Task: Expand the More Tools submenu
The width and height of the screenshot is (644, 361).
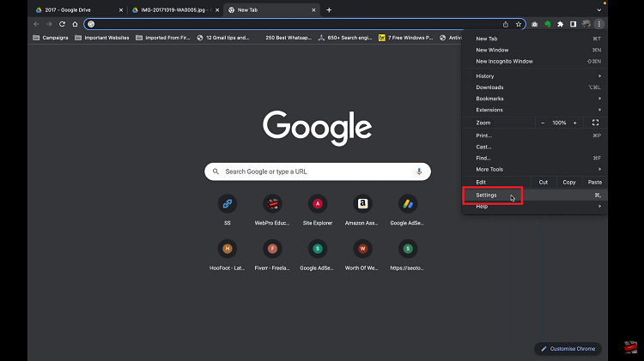Action: 534,169
